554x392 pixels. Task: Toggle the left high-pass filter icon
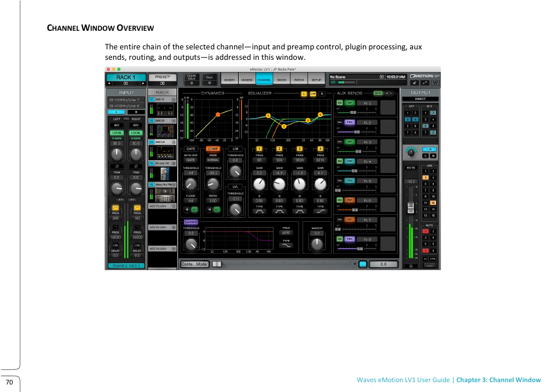(116, 208)
